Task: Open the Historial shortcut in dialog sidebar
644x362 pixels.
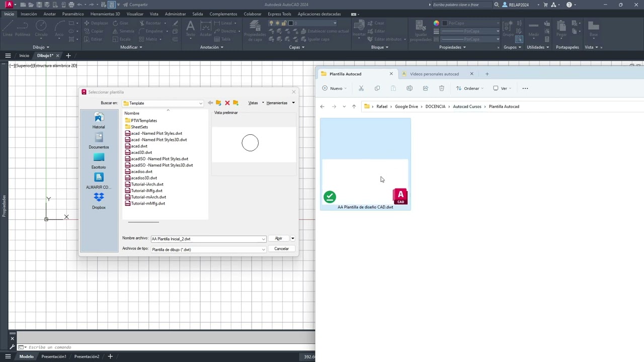Action: (x=99, y=120)
